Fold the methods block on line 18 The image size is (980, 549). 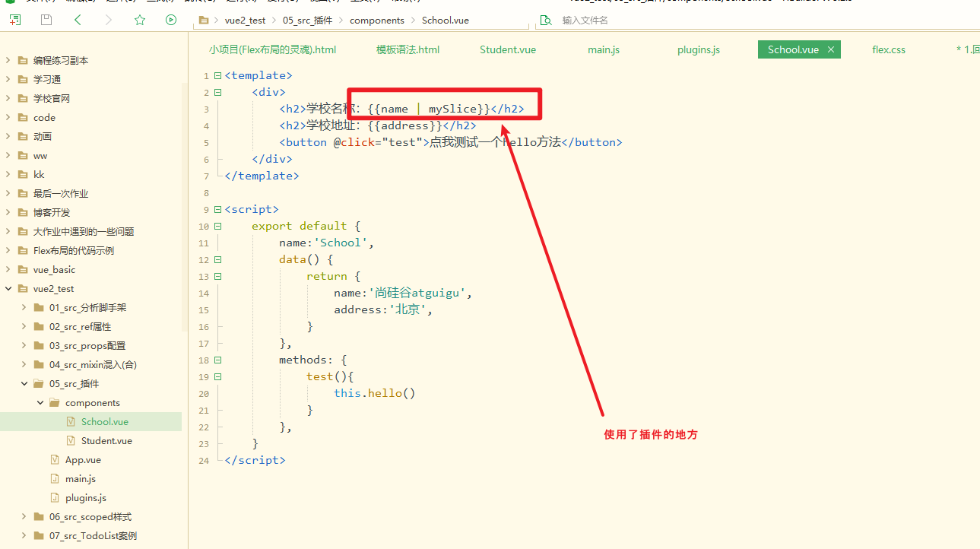point(218,360)
